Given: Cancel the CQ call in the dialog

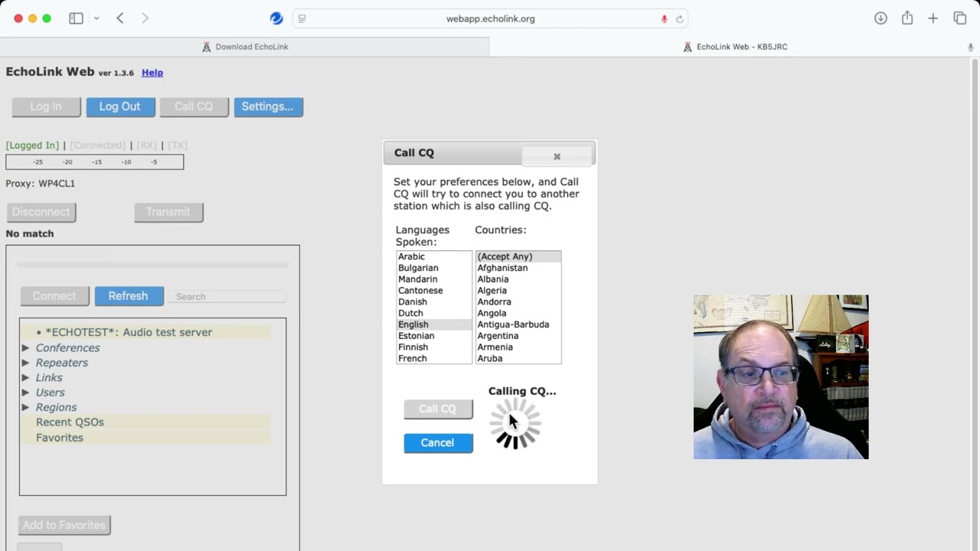Looking at the screenshot, I should [438, 442].
